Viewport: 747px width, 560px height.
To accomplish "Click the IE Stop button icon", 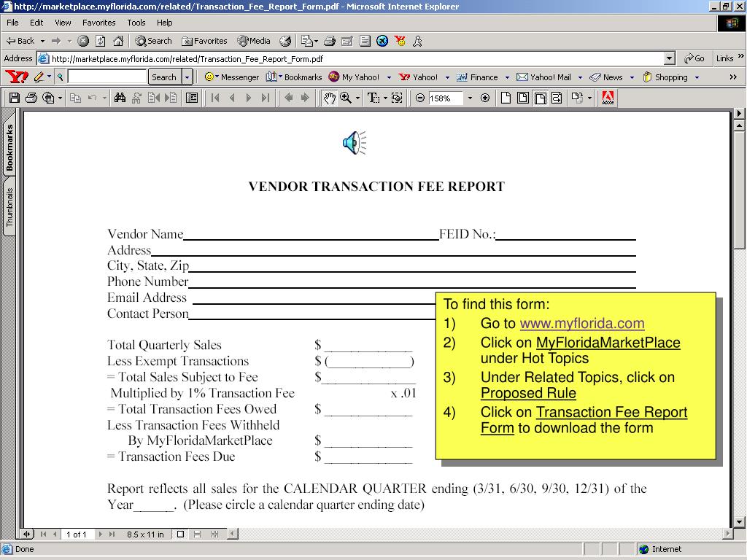I will click(83, 41).
